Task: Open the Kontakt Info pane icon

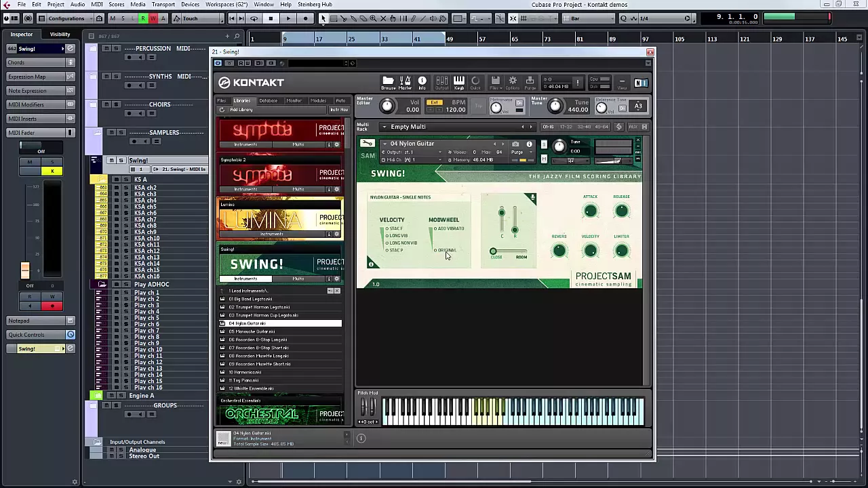Action: tap(422, 83)
